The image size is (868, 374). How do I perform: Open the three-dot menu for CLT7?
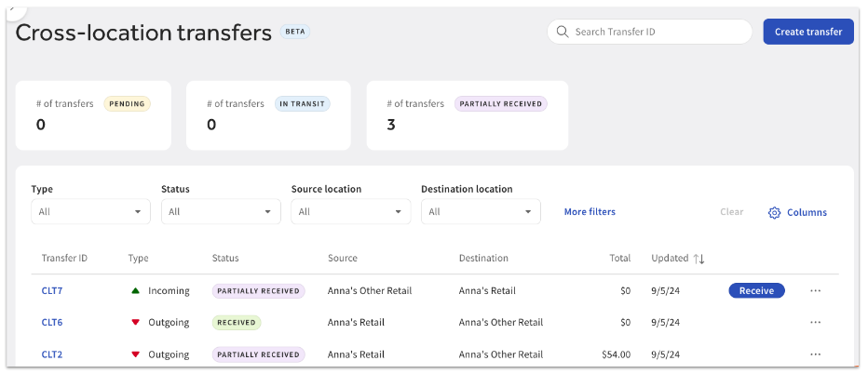815,291
